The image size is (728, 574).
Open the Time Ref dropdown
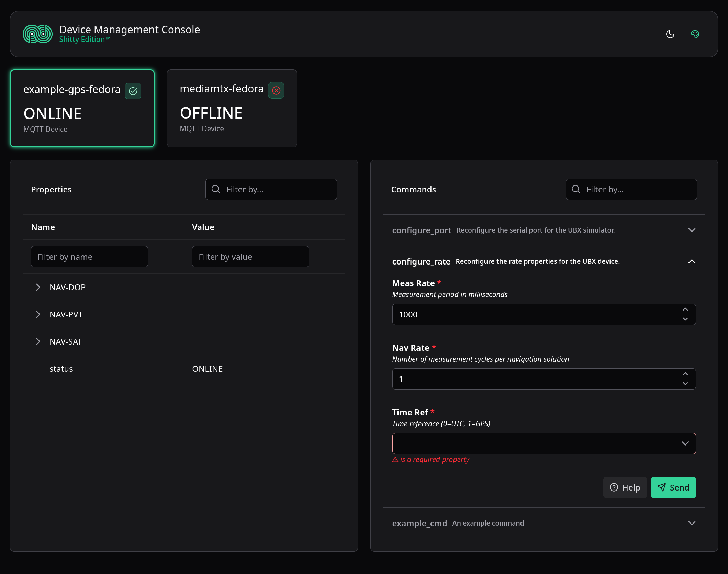point(544,443)
